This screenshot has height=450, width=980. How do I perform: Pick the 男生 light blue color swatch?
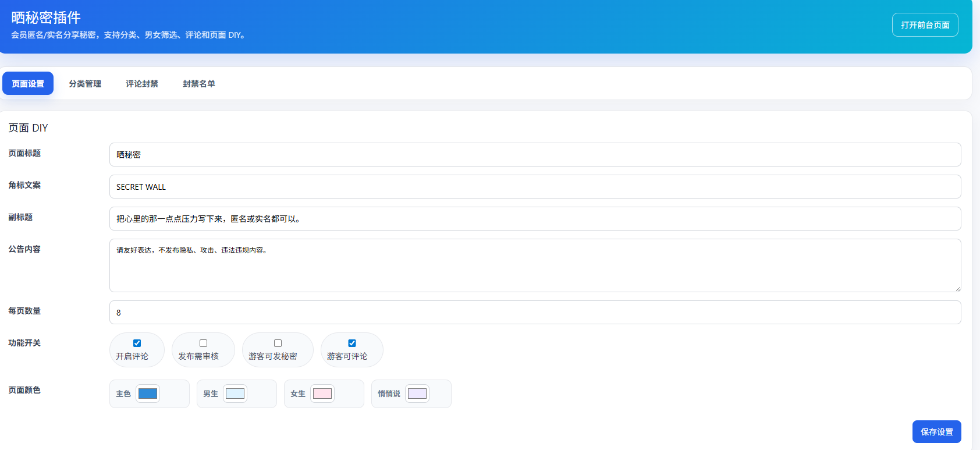235,394
